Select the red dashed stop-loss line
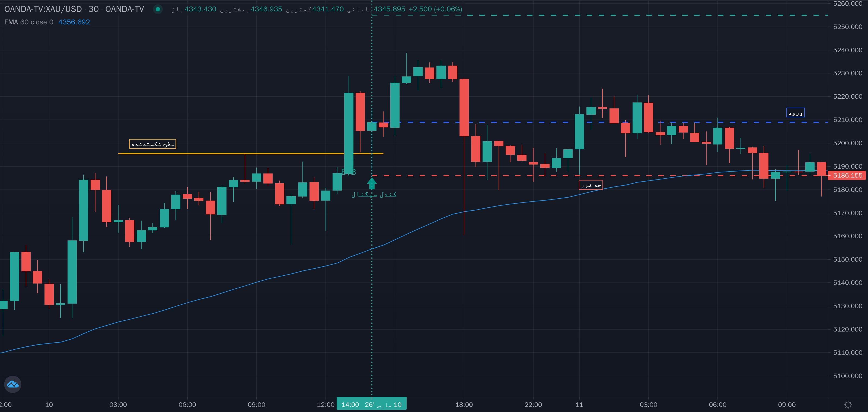Viewport: 868px width, 412px height. point(600,175)
